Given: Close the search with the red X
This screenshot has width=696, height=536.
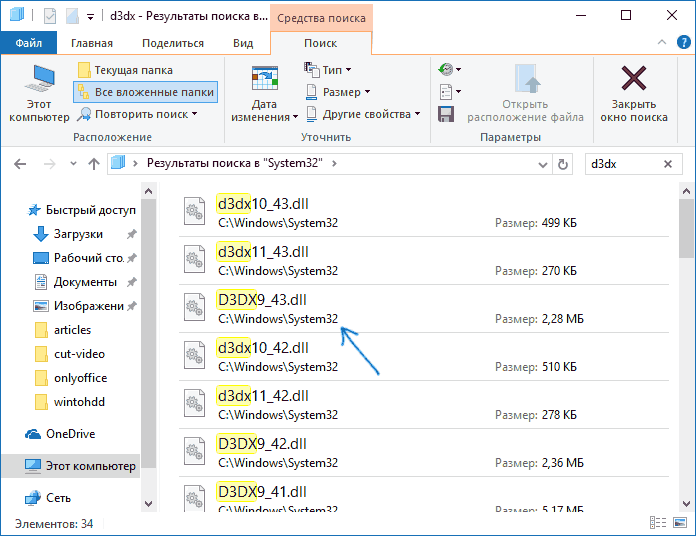Looking at the screenshot, I should pos(634,93).
